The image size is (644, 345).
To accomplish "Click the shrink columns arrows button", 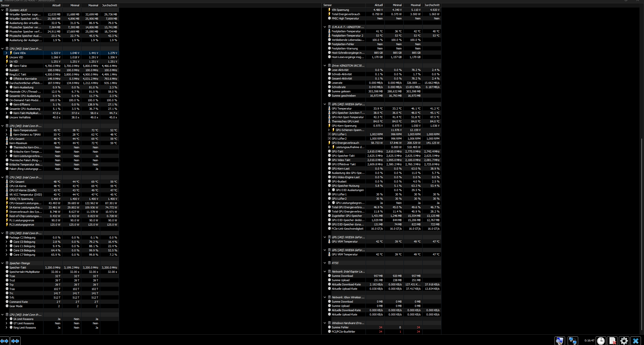I will (x=15, y=341).
